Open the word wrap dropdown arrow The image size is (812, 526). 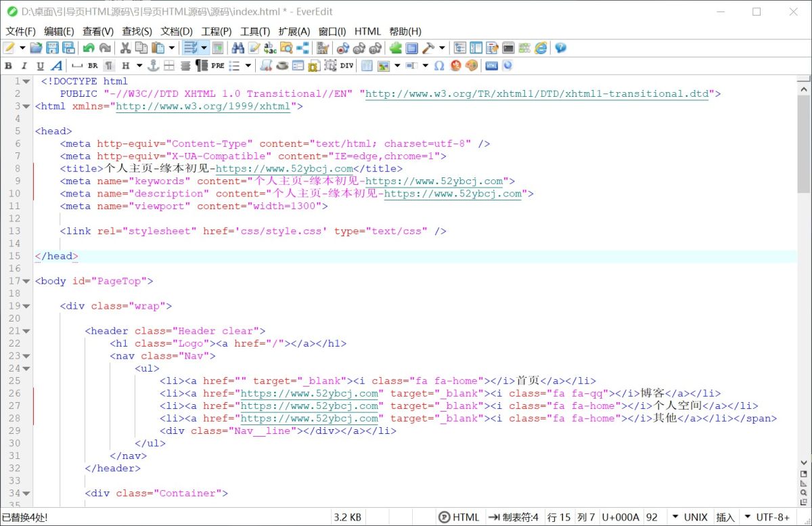click(x=204, y=48)
